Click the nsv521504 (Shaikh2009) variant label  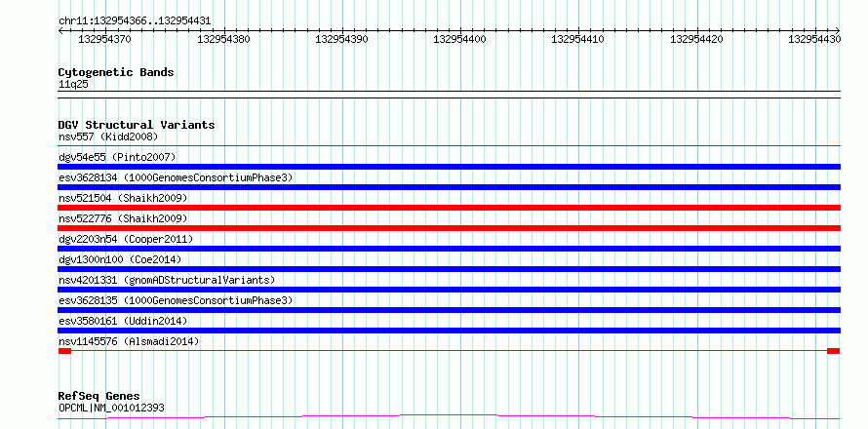pos(123,198)
